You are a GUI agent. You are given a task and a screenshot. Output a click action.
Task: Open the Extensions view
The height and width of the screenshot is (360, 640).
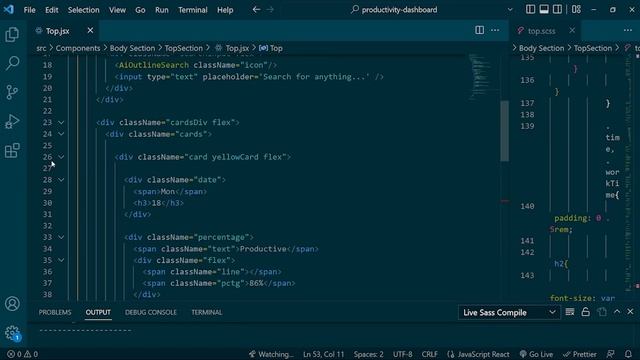12,150
